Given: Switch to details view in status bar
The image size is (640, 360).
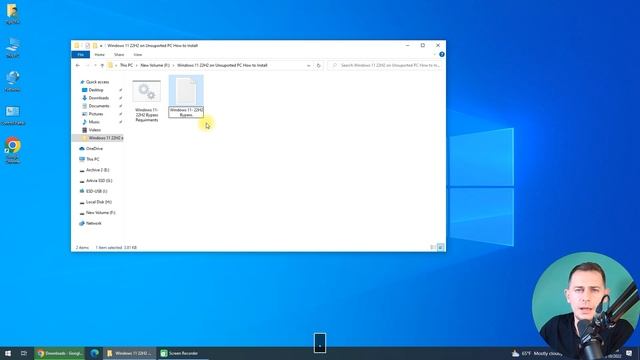Looking at the screenshot, I should pos(433,247).
